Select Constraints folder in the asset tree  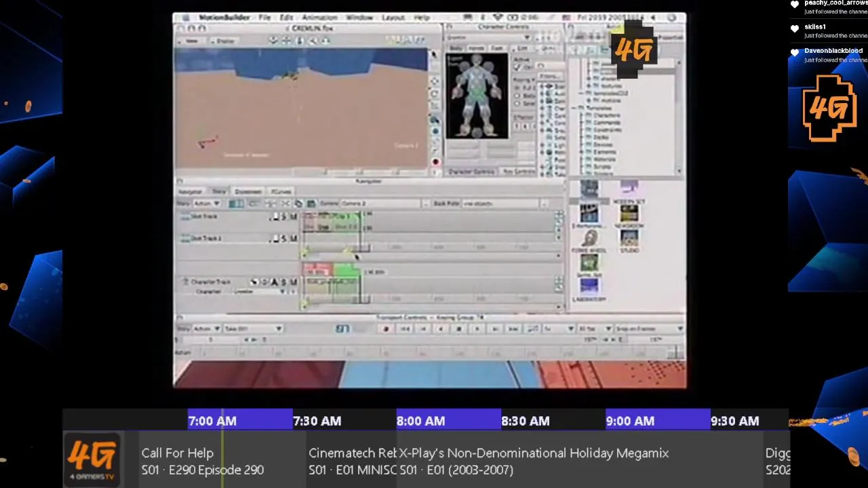pyautogui.click(x=608, y=130)
